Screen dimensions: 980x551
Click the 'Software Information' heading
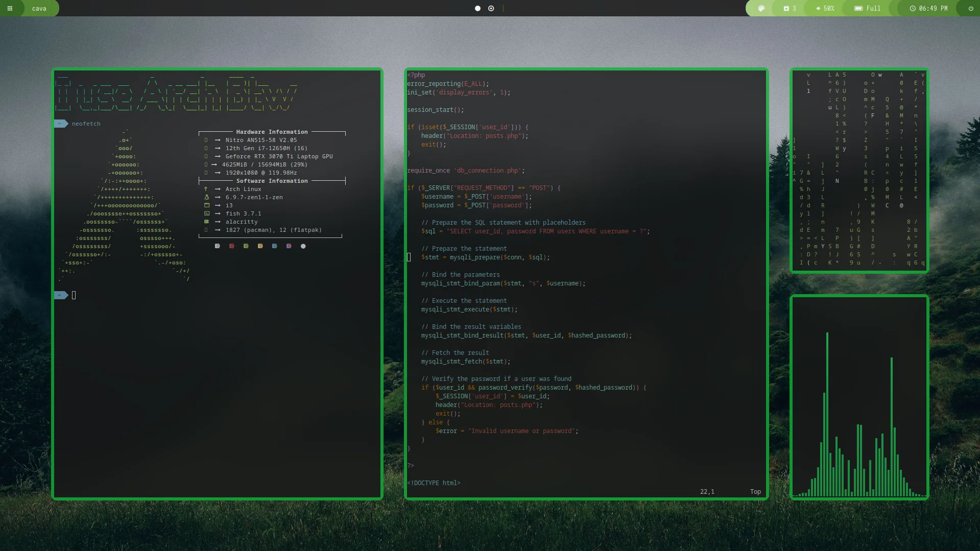tap(272, 181)
